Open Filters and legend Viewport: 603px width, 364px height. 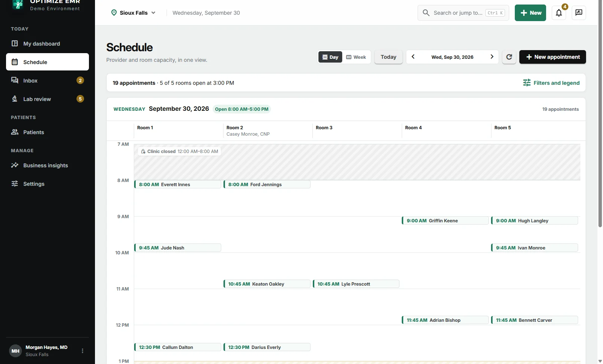551,83
